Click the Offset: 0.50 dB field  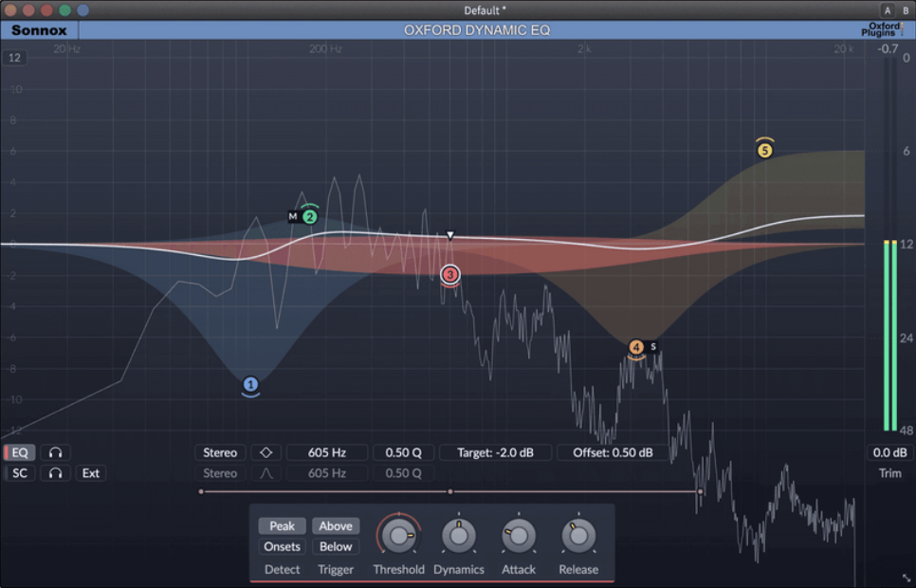click(x=613, y=452)
